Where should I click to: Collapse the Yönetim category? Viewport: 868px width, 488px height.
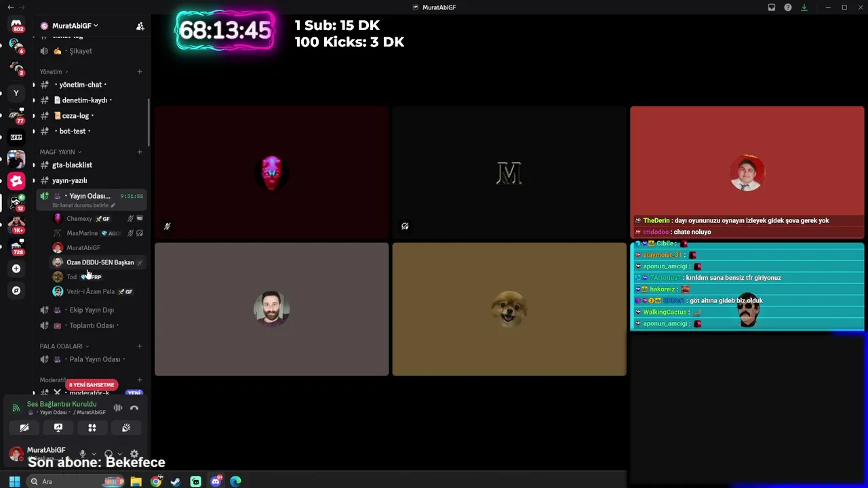[x=54, y=71]
